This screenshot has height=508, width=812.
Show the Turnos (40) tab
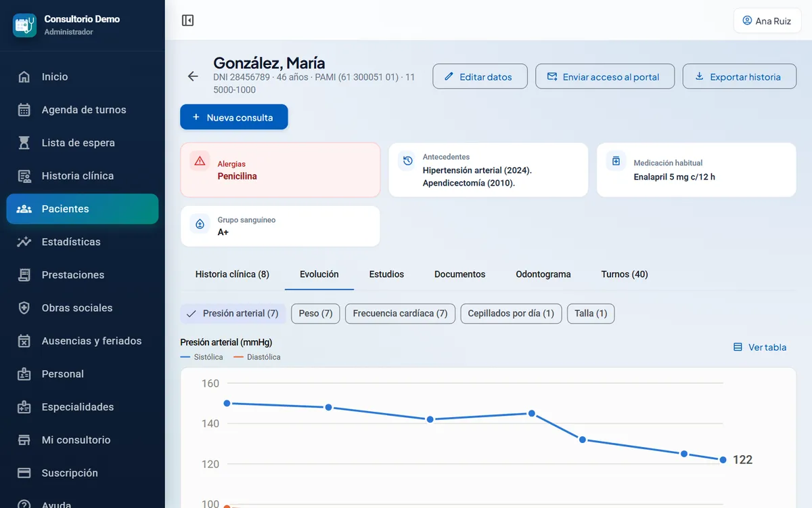[x=625, y=274]
